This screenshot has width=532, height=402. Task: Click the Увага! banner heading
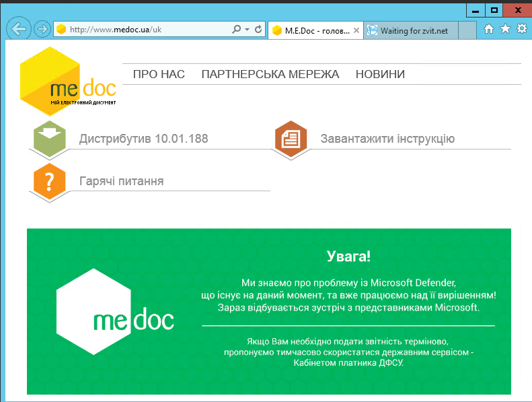348,257
